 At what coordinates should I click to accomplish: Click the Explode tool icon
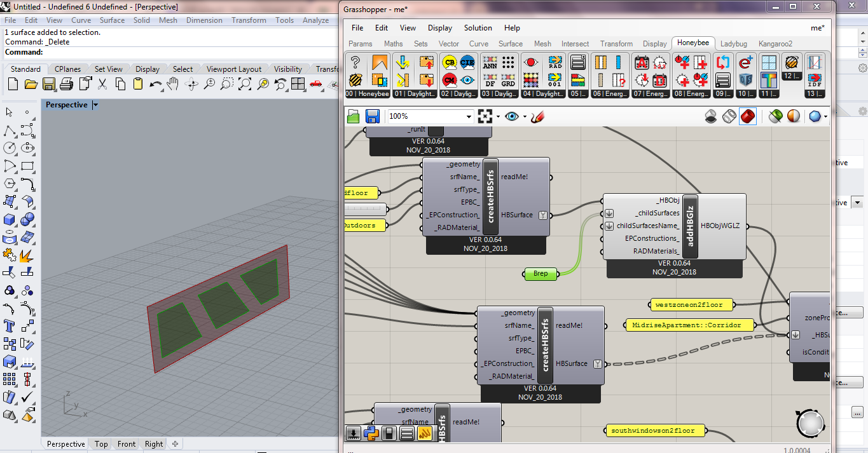27,255
